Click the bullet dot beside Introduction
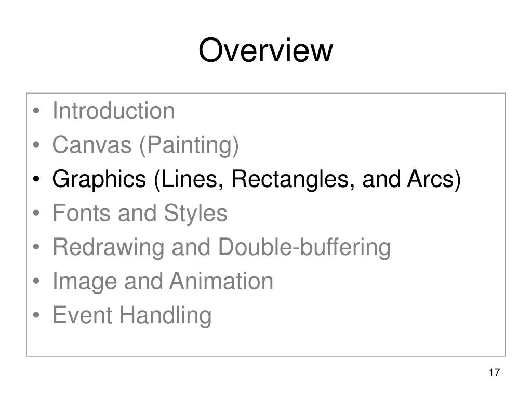This screenshot has width=532, height=399. [36, 111]
